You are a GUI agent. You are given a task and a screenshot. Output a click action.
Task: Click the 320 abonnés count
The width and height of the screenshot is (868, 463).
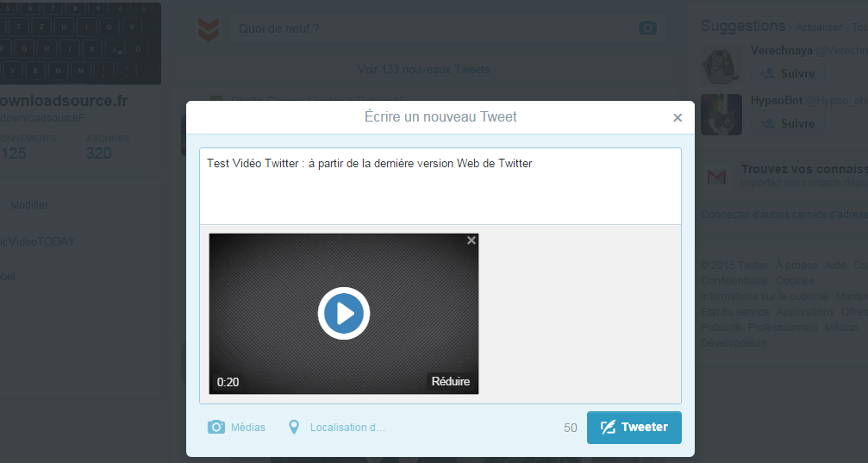click(98, 153)
